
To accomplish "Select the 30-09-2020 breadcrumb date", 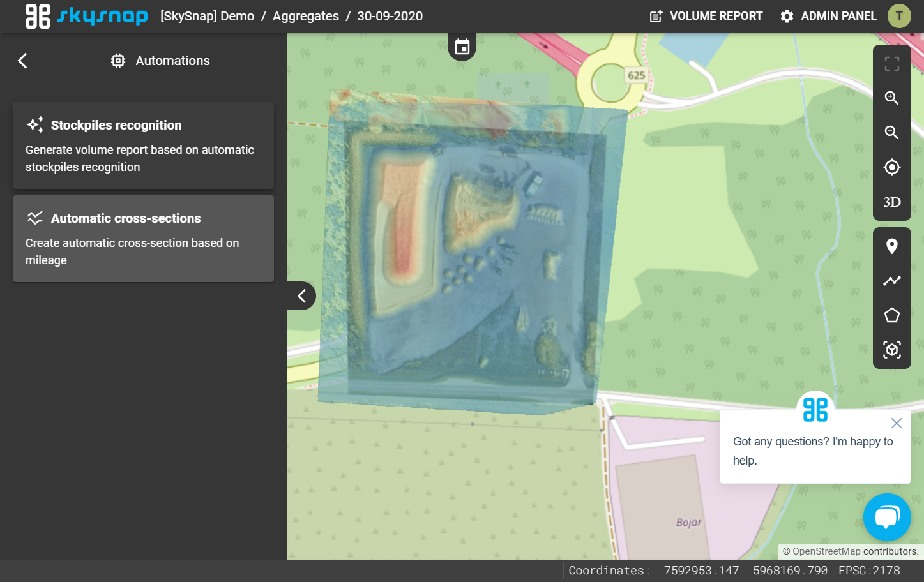I will pos(390,16).
